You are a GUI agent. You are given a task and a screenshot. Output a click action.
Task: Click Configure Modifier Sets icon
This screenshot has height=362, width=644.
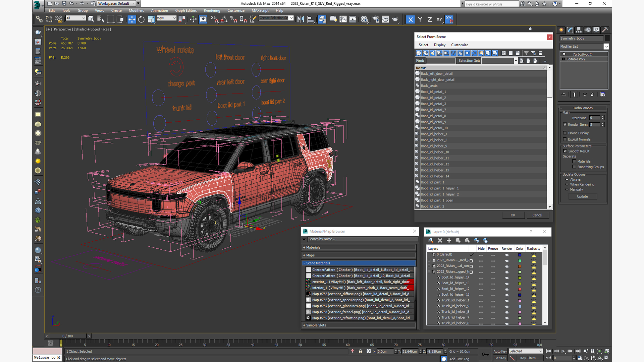pos(603,95)
